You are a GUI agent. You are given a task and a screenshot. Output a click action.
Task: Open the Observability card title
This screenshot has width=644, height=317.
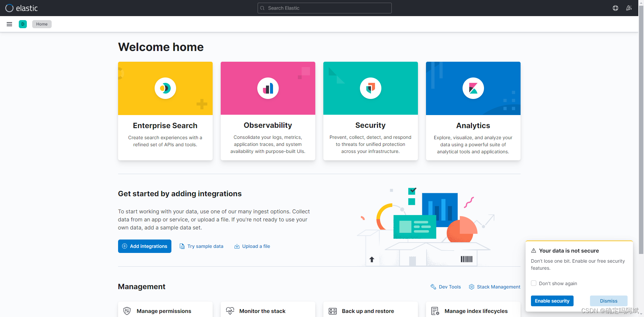point(268,125)
